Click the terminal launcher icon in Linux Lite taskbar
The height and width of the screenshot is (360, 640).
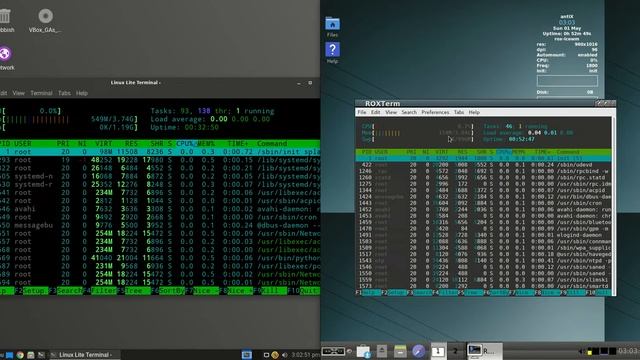[41, 355]
